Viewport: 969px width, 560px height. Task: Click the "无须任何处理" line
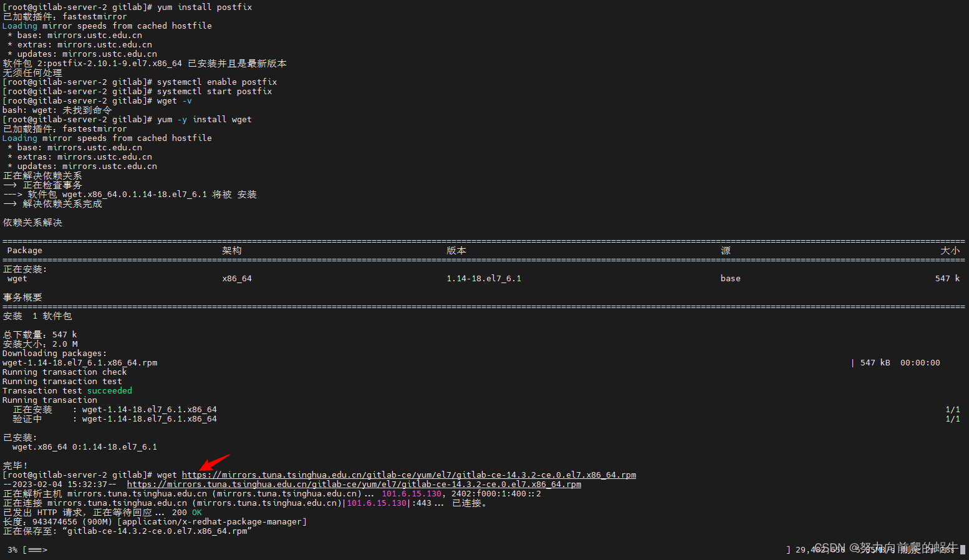(32, 73)
